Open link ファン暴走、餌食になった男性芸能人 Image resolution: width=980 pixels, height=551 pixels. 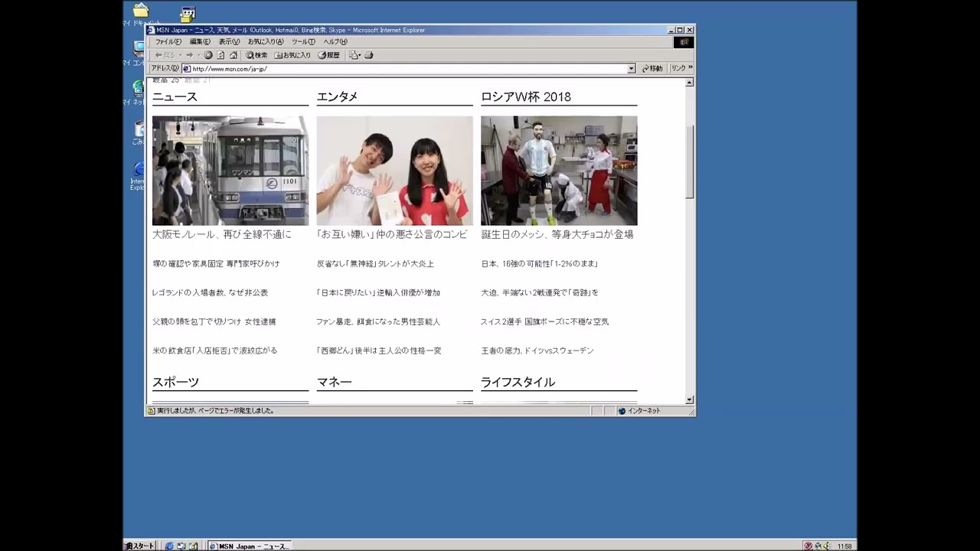[x=378, y=321]
